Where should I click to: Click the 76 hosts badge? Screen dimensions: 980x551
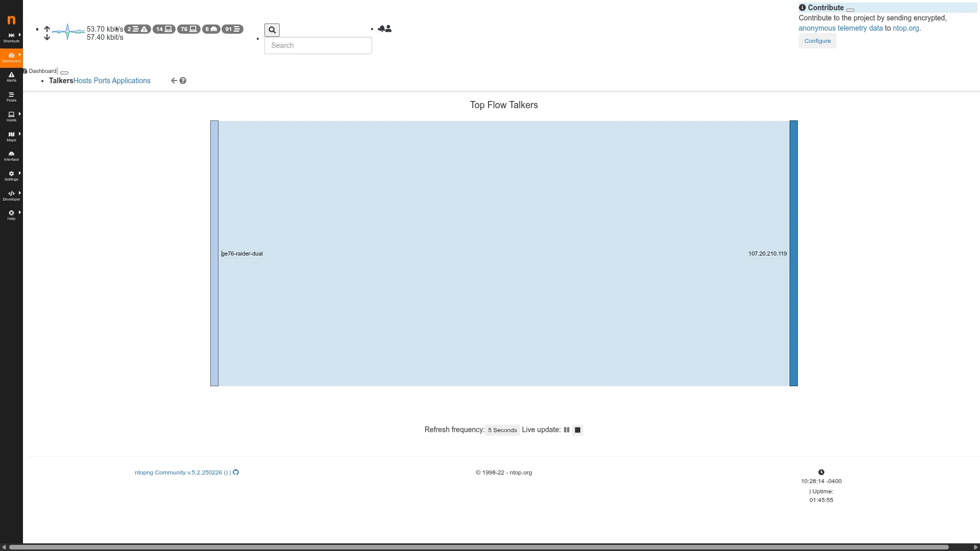coord(188,29)
